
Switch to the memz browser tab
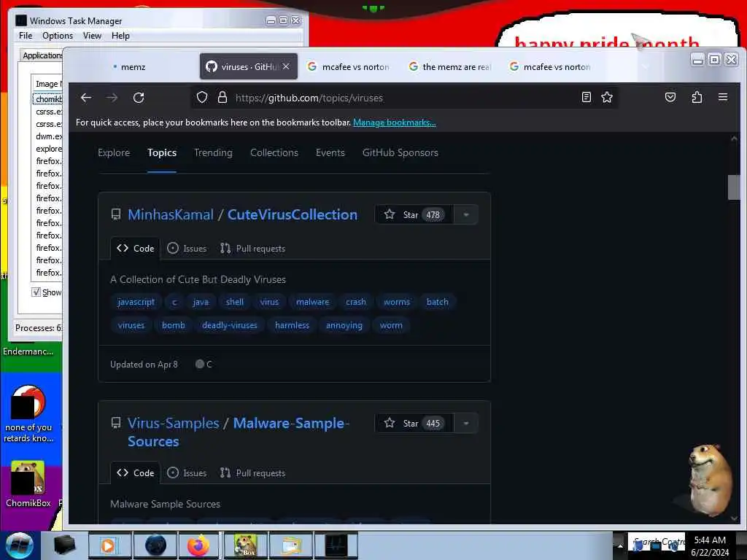(133, 67)
